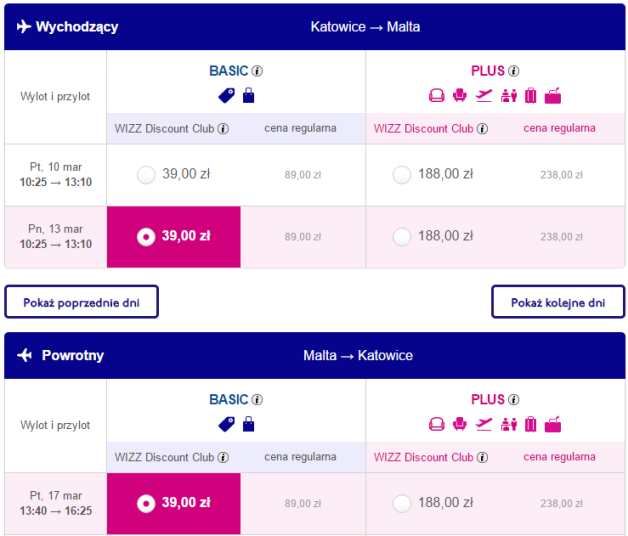Click info icon beside return PLUS WIZZ Discount Club
628x536 pixels.
(482, 457)
